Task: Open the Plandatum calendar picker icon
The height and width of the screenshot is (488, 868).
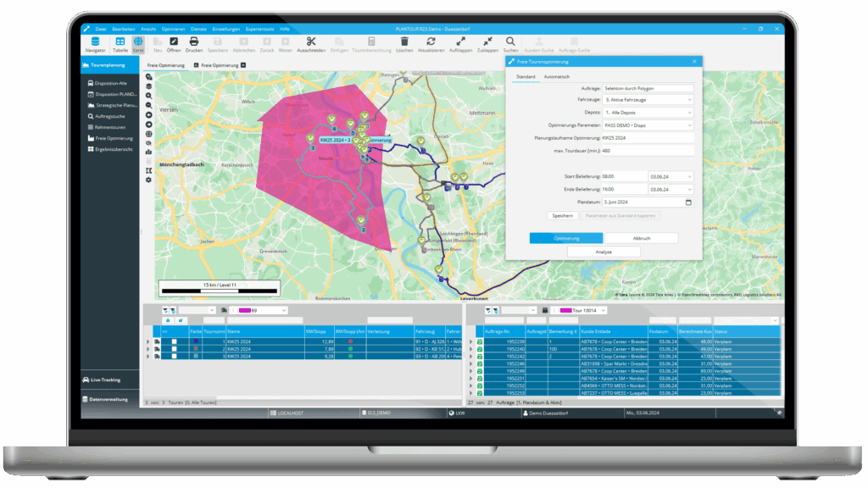Action: tap(688, 202)
